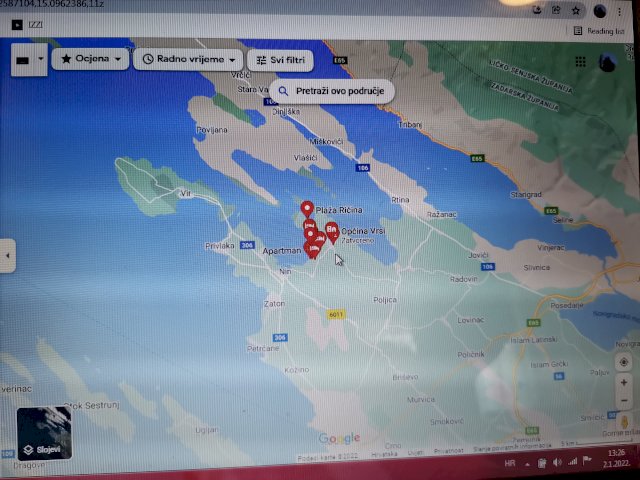Open the Google apps grid icon
640x480 pixels.
(580, 62)
